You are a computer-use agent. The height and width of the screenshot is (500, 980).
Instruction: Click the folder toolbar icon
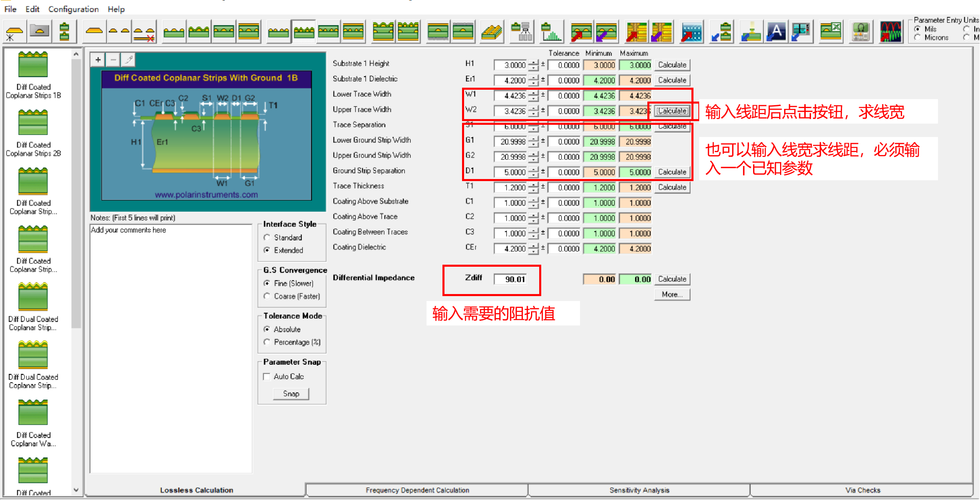pos(40,31)
